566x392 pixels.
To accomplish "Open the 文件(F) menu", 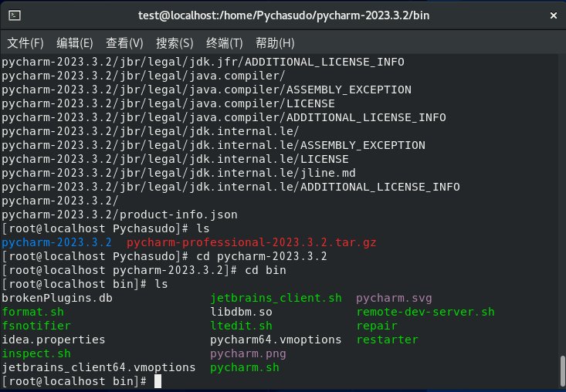I will click(x=25, y=43).
